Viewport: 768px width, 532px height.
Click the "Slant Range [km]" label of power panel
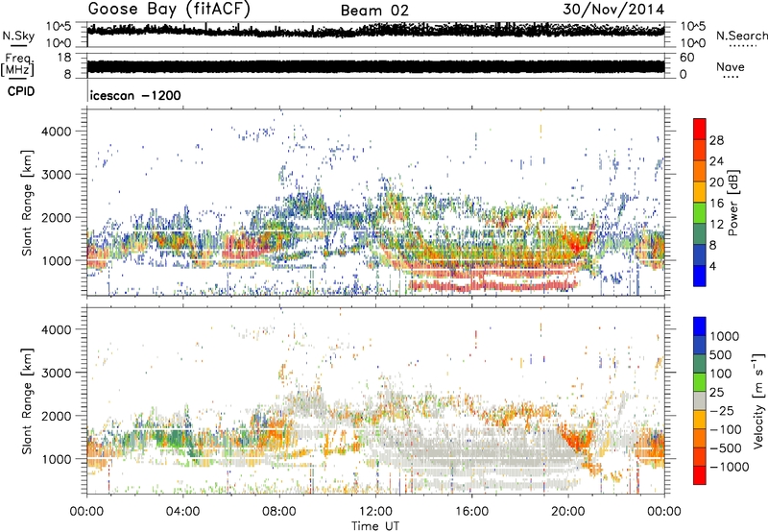[x=27, y=203]
